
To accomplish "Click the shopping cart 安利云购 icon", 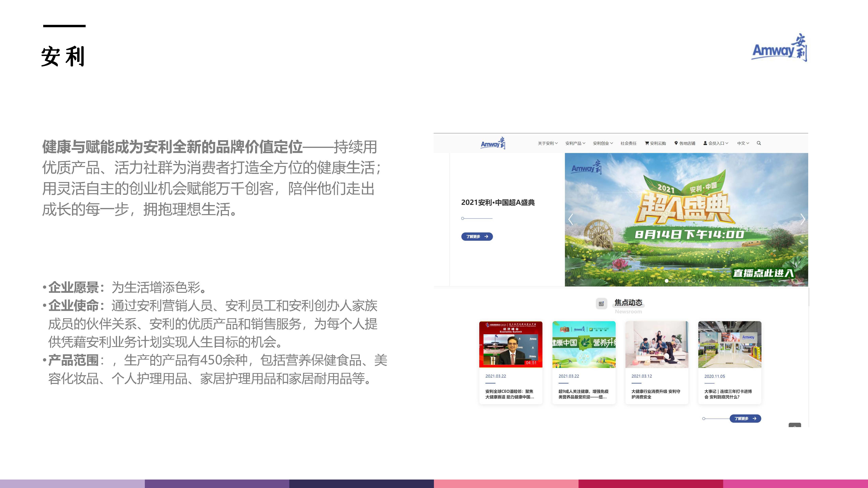I will pos(647,143).
